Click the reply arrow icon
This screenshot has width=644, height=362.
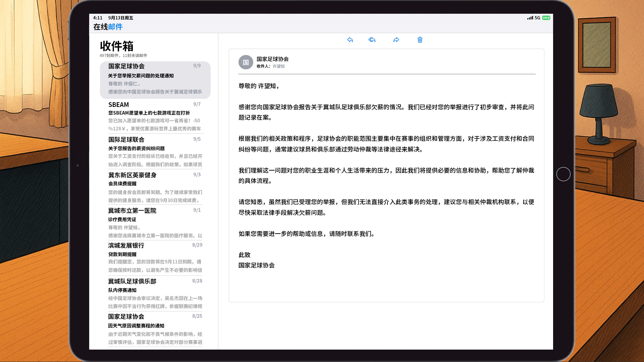[x=350, y=40]
